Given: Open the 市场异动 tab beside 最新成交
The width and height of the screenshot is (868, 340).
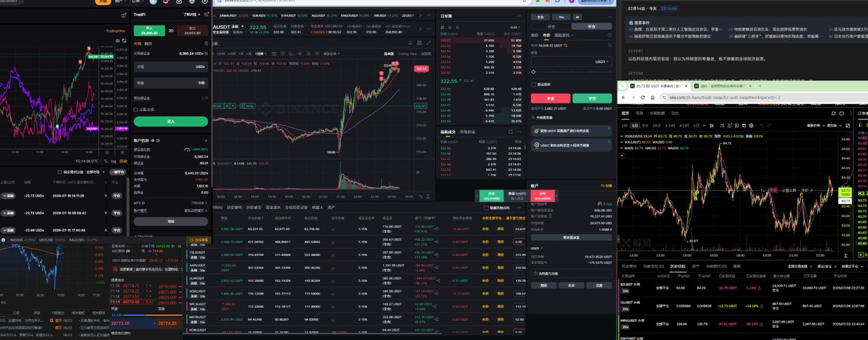Looking at the screenshot, I should [467, 132].
